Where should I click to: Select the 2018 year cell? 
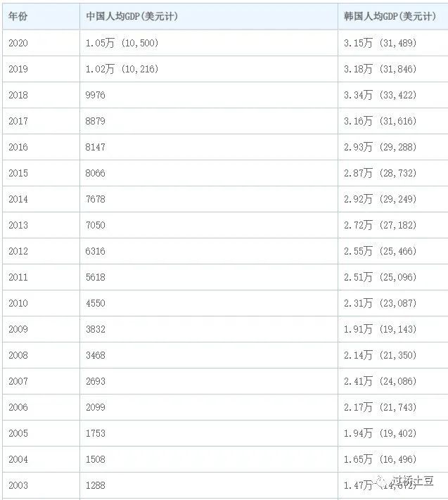[x=18, y=95]
